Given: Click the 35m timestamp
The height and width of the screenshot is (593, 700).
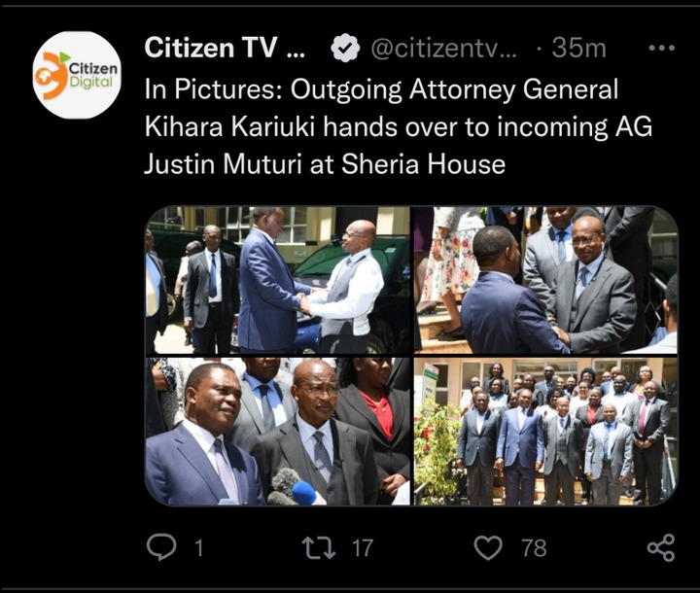Looking at the screenshot, I should pyautogui.click(x=579, y=48).
